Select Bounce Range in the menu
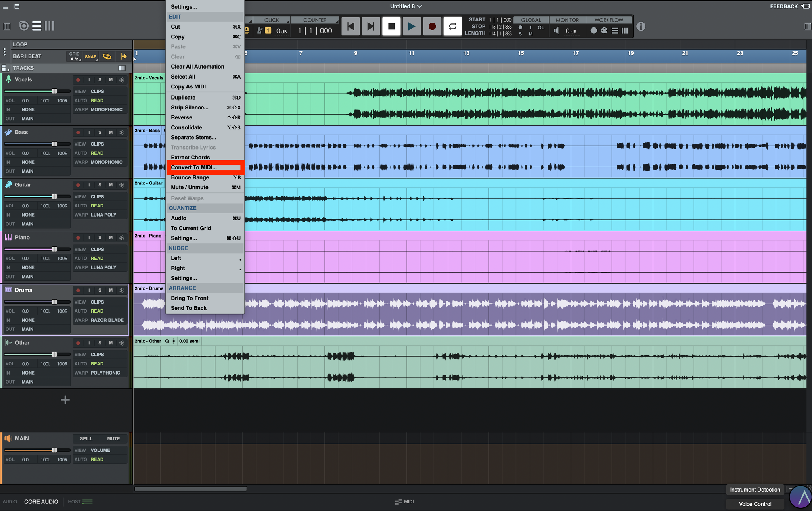The width and height of the screenshot is (812, 511). point(205,177)
